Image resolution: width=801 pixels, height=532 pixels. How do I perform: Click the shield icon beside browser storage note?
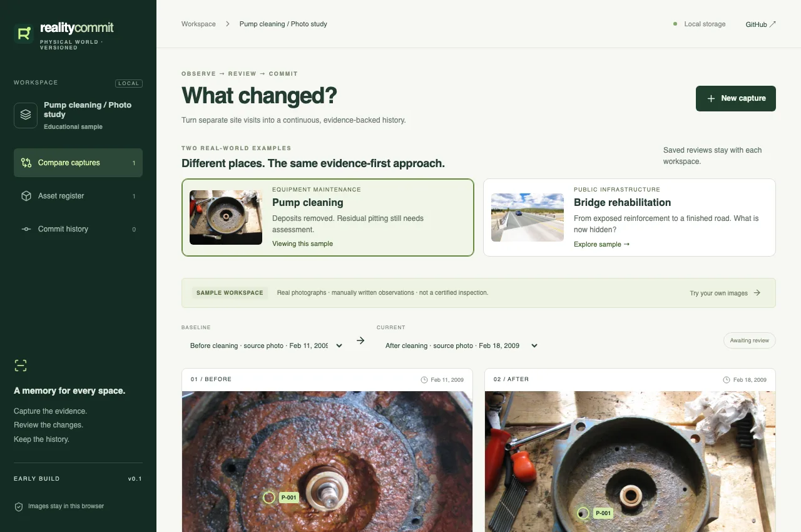[x=19, y=506]
